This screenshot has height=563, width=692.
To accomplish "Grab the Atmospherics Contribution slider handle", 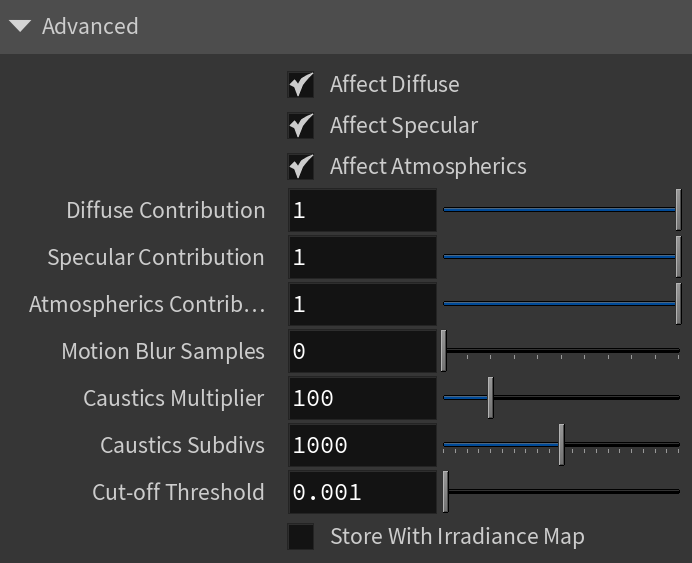I will point(678,304).
